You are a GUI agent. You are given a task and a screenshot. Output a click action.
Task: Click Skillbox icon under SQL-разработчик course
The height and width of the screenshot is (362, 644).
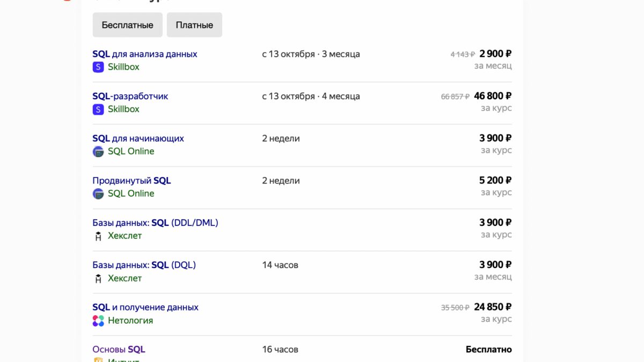98,109
